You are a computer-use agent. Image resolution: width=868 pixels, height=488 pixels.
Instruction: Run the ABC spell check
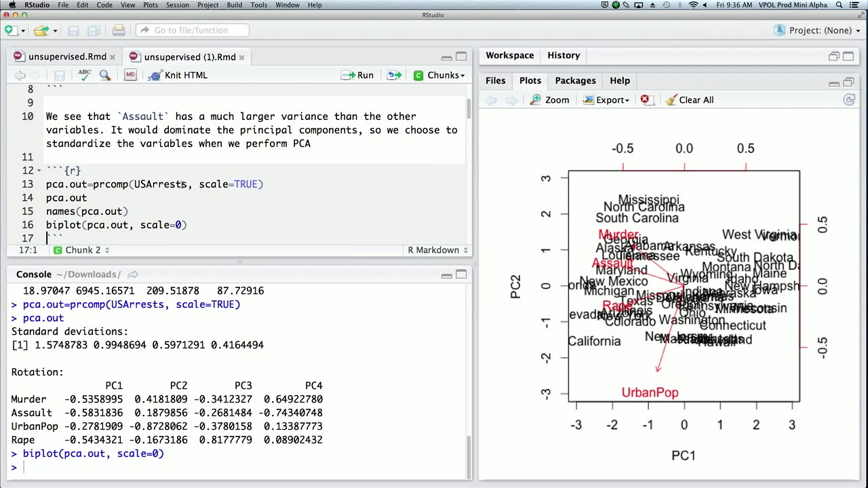click(x=84, y=75)
